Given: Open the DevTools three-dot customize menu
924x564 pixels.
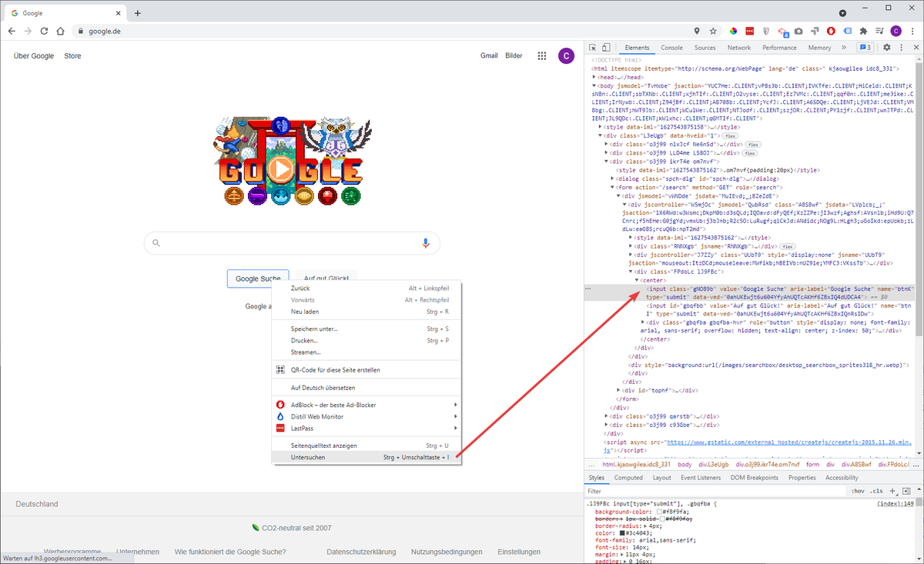Looking at the screenshot, I should [900, 48].
